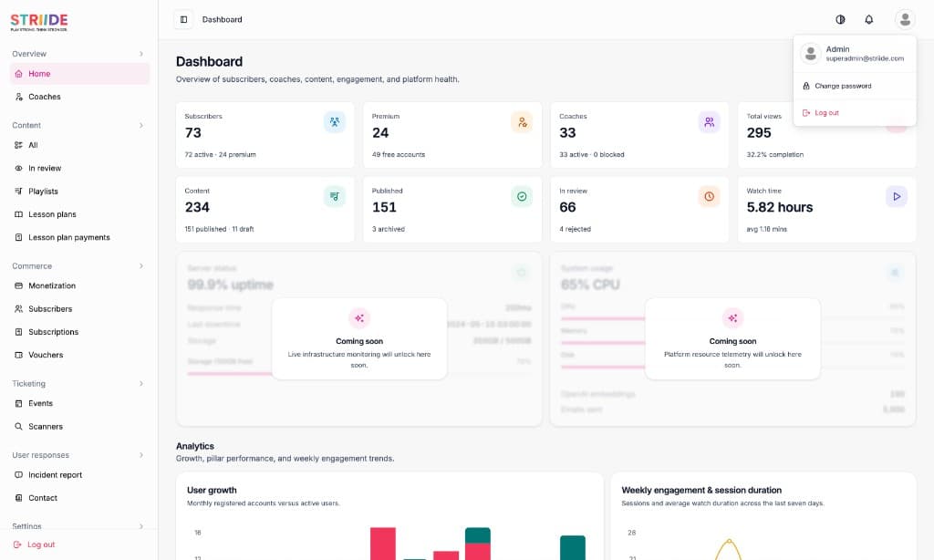Open the Striide logo

point(39,22)
